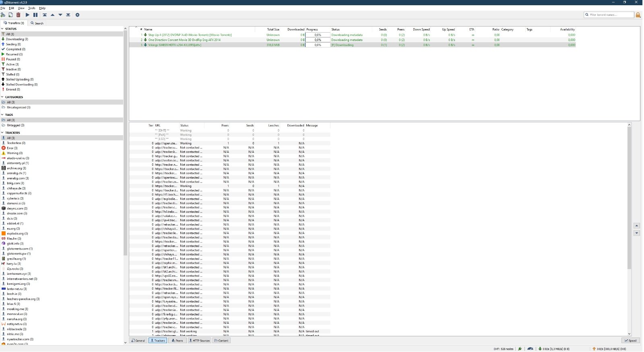Screen dimensions: 644x352
Task: Move torrent to top of queue icon
Action: (45, 15)
